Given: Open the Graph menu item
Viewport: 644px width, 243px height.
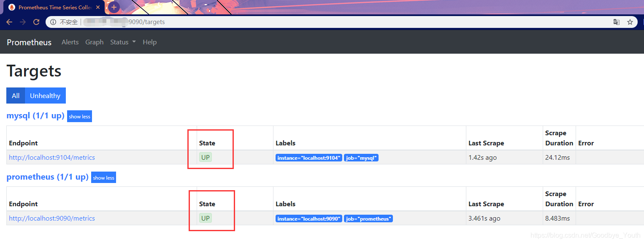Looking at the screenshot, I should coord(95,42).
